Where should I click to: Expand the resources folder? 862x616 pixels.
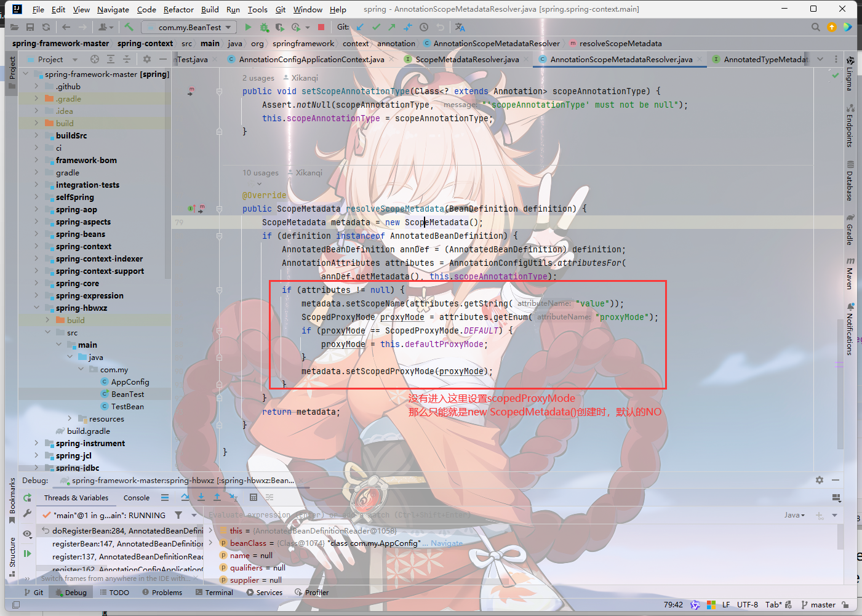click(x=70, y=418)
